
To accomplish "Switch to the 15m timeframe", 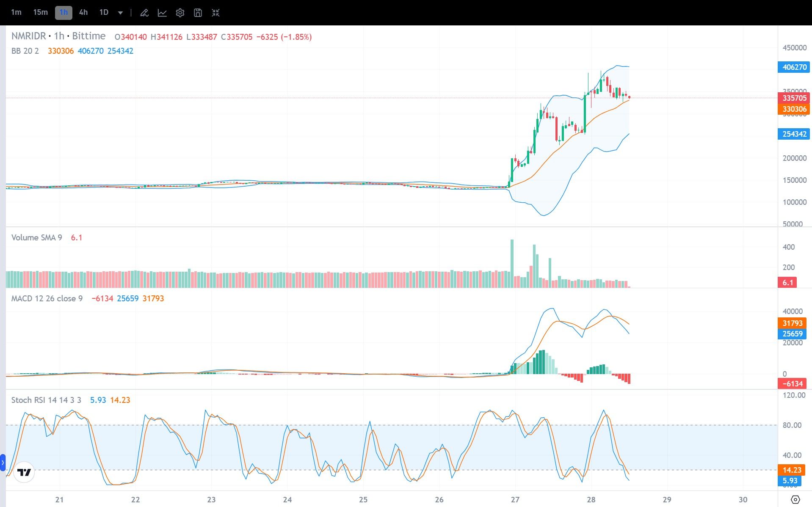I will click(x=40, y=13).
